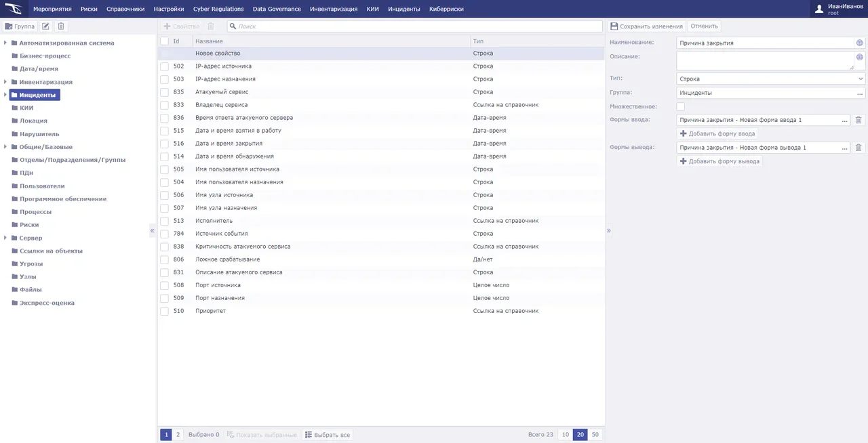Toggle the Множественное checkbox

(x=681, y=106)
